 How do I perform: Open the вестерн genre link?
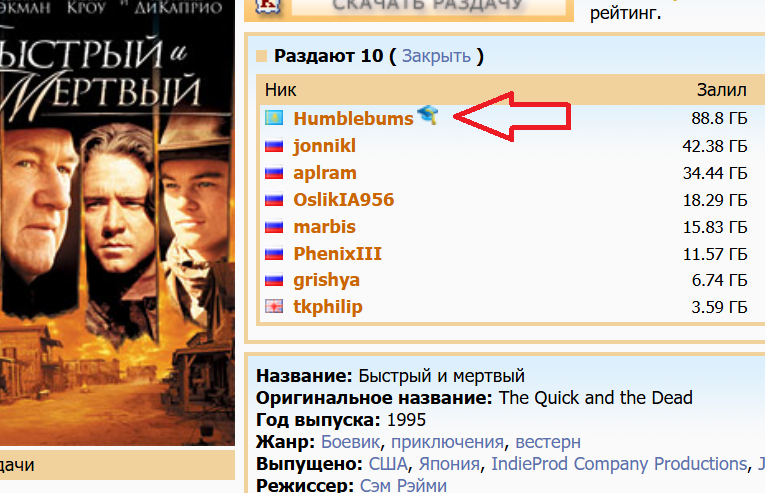[548, 442]
